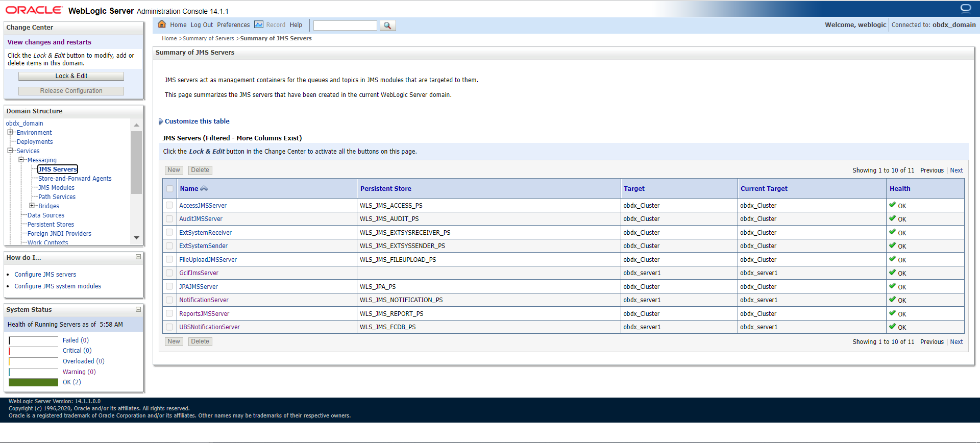980x443 pixels.
Task: Open the Home menu link
Action: click(178, 25)
